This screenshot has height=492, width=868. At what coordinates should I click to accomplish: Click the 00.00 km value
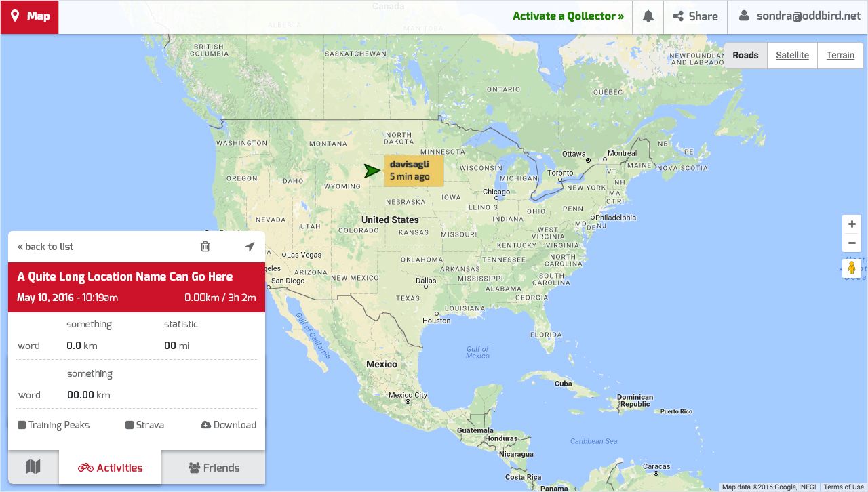pos(88,395)
